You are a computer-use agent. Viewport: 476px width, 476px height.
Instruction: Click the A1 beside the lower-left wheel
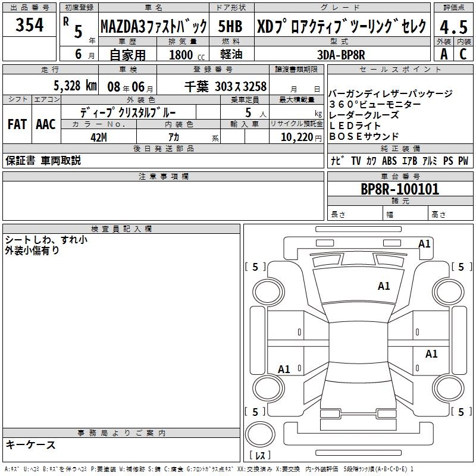(284, 369)
